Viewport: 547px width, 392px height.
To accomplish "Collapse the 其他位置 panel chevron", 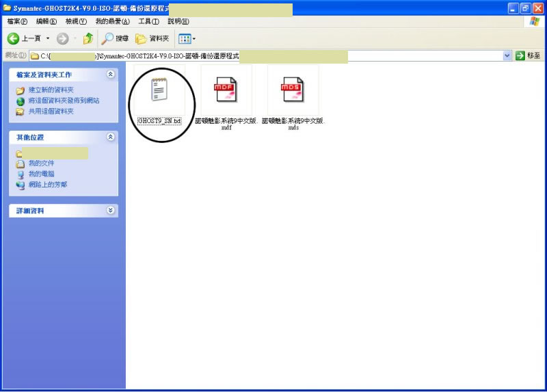I will [111, 137].
